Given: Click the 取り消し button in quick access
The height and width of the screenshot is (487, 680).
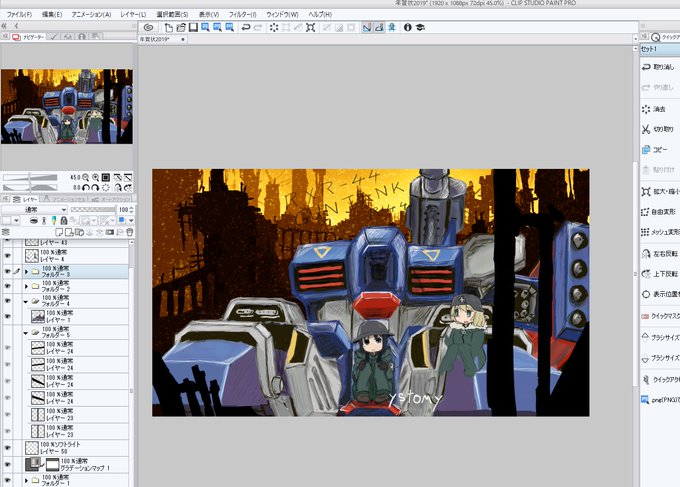Looking at the screenshot, I should tap(659, 67).
